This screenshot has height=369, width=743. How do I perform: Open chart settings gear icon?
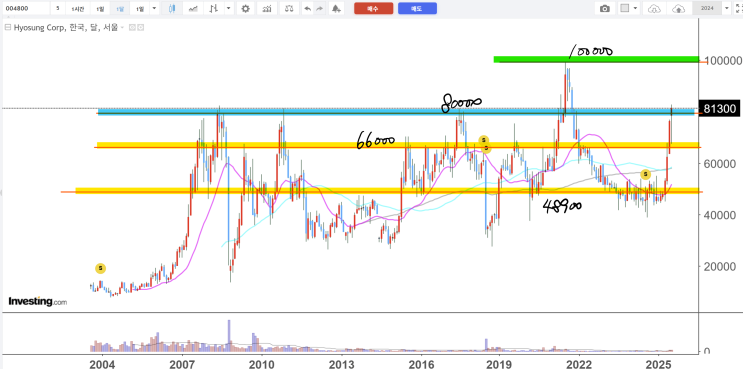(245, 9)
